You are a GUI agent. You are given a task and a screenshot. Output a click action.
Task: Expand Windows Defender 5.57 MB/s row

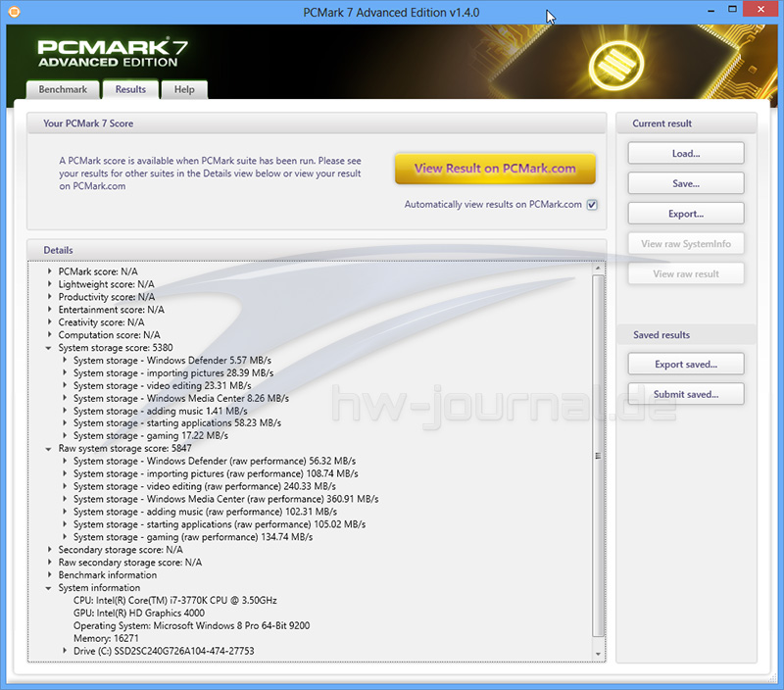pyautogui.click(x=65, y=360)
